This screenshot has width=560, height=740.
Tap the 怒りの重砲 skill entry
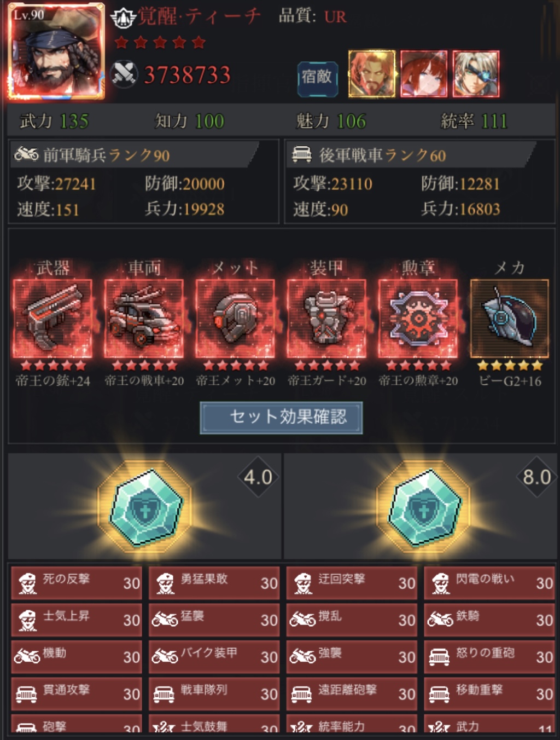click(489, 656)
